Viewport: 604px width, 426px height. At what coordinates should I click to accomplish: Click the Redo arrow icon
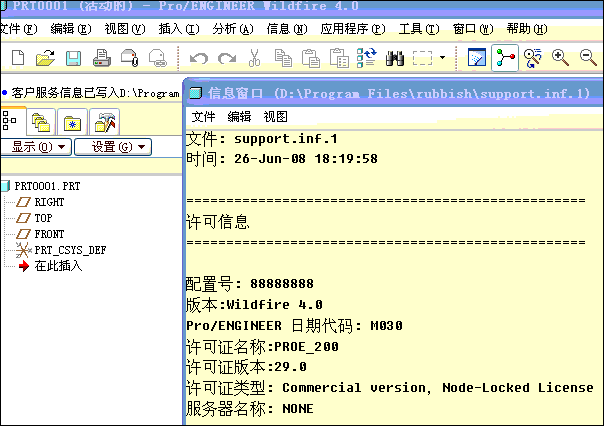tap(227, 58)
